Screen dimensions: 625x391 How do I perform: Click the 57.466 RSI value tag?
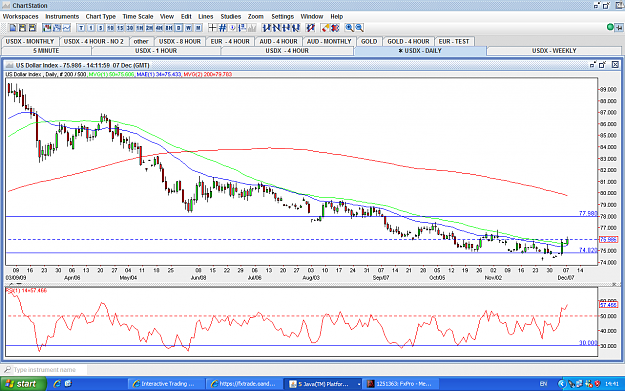pos(608,305)
